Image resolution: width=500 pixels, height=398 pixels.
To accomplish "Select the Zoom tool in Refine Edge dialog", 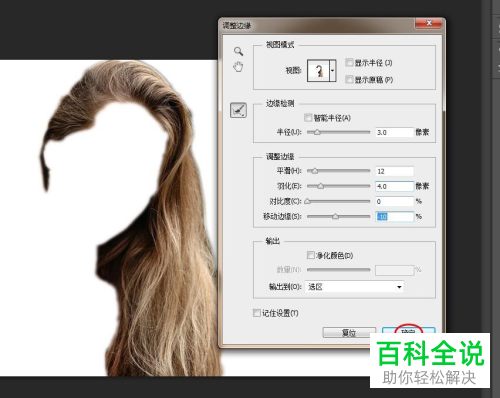I will point(238,51).
